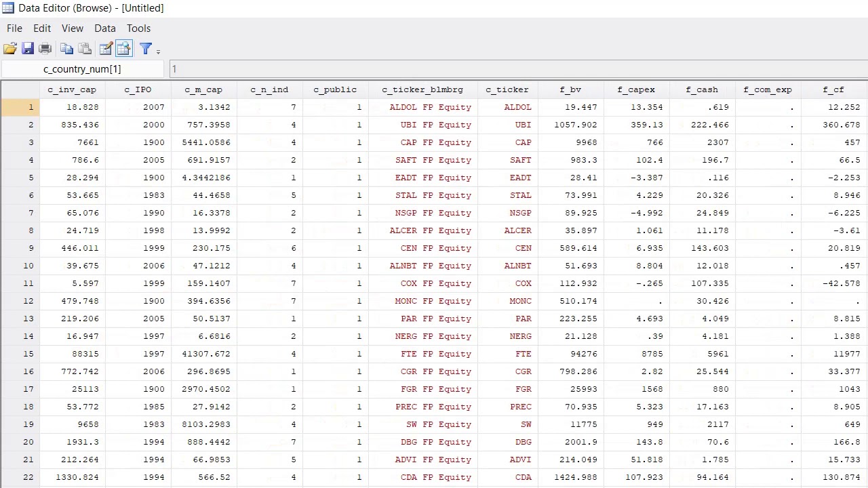
Task: Select row number 12 header
Action: pyautogui.click(x=20, y=301)
